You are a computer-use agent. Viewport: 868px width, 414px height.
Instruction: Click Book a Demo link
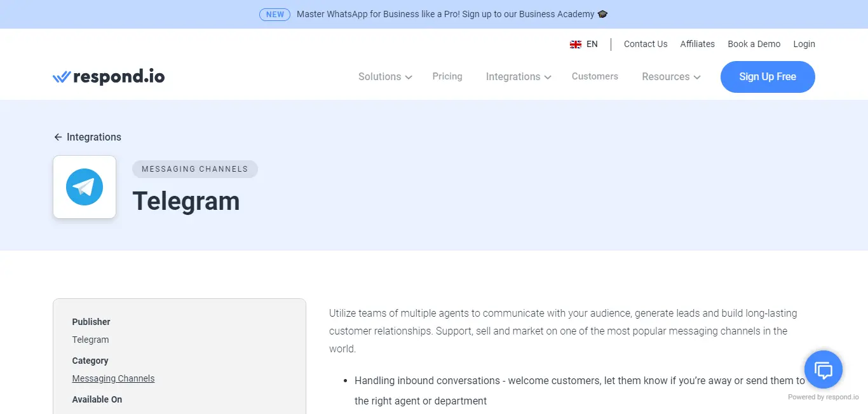[754, 44]
